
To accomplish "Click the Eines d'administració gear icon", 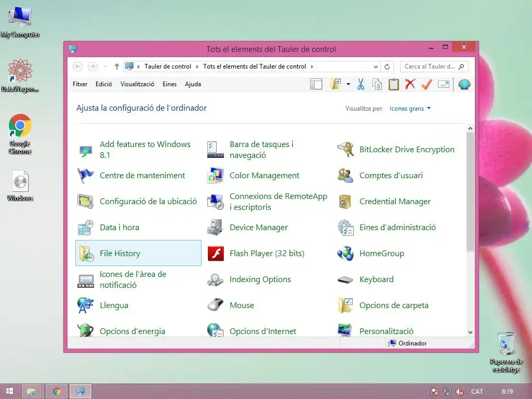I will coord(345,228).
